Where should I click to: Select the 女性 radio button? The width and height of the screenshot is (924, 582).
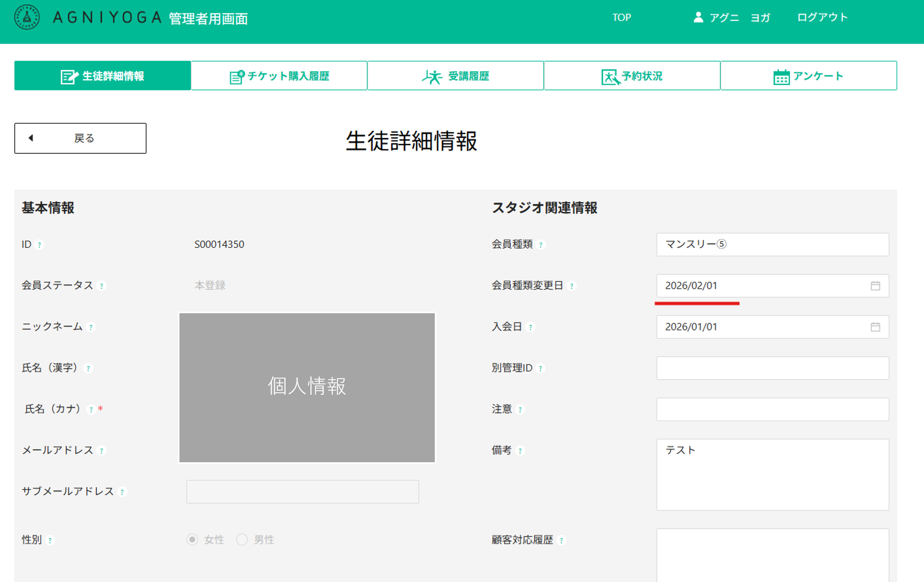[x=193, y=540]
